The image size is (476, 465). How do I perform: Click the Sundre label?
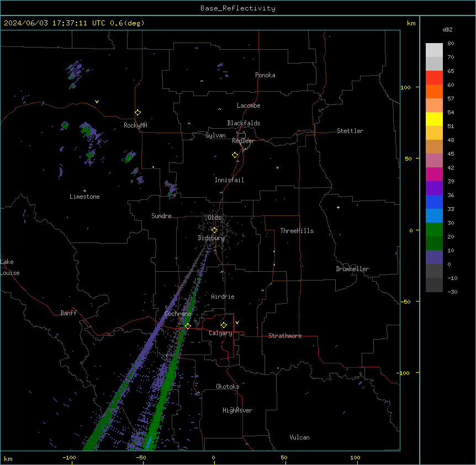[x=161, y=216]
